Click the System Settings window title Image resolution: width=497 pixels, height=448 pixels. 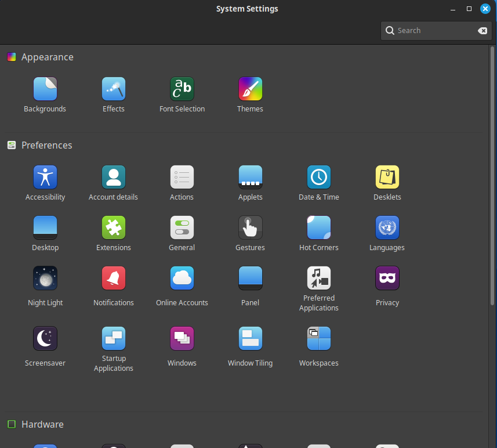point(247,9)
